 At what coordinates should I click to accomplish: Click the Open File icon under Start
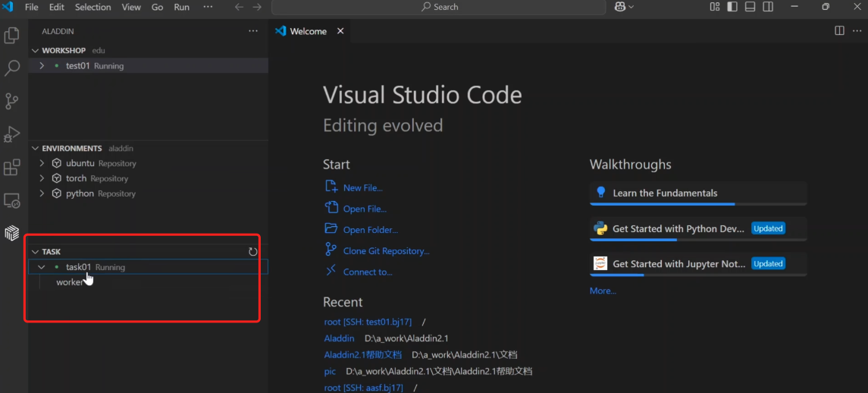pyautogui.click(x=331, y=207)
